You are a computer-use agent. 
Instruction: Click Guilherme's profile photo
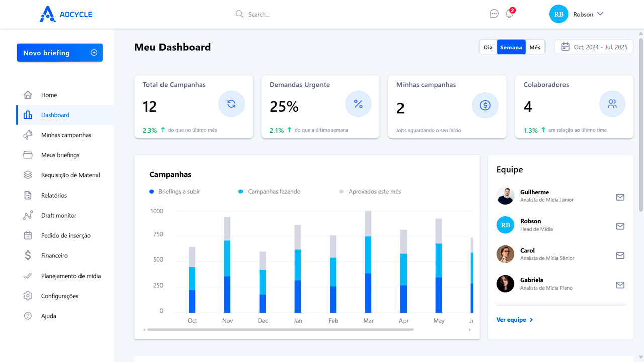[x=505, y=196]
